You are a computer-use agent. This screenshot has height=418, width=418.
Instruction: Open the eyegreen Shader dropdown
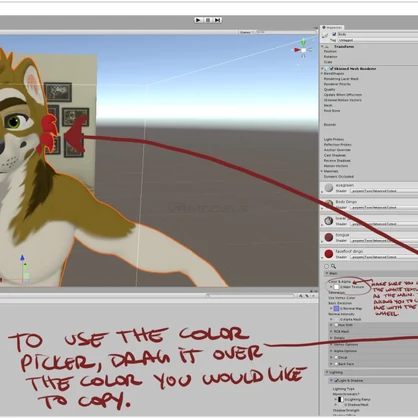pos(384,191)
